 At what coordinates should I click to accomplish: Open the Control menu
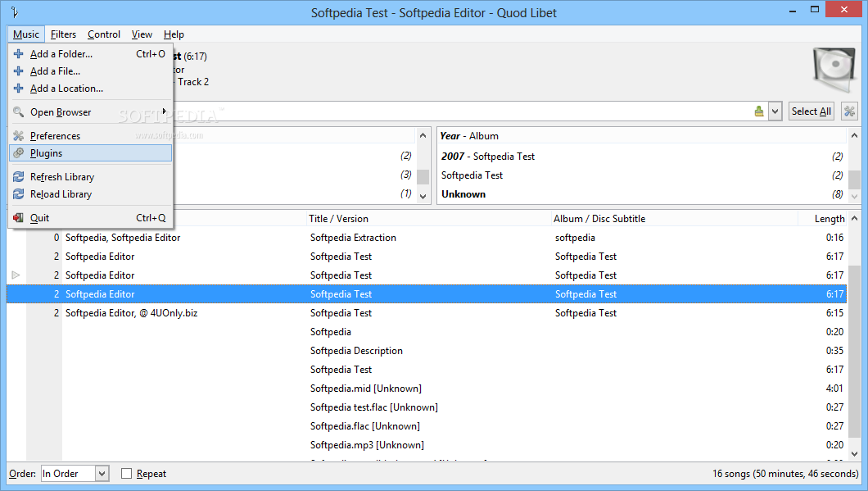[x=103, y=34]
